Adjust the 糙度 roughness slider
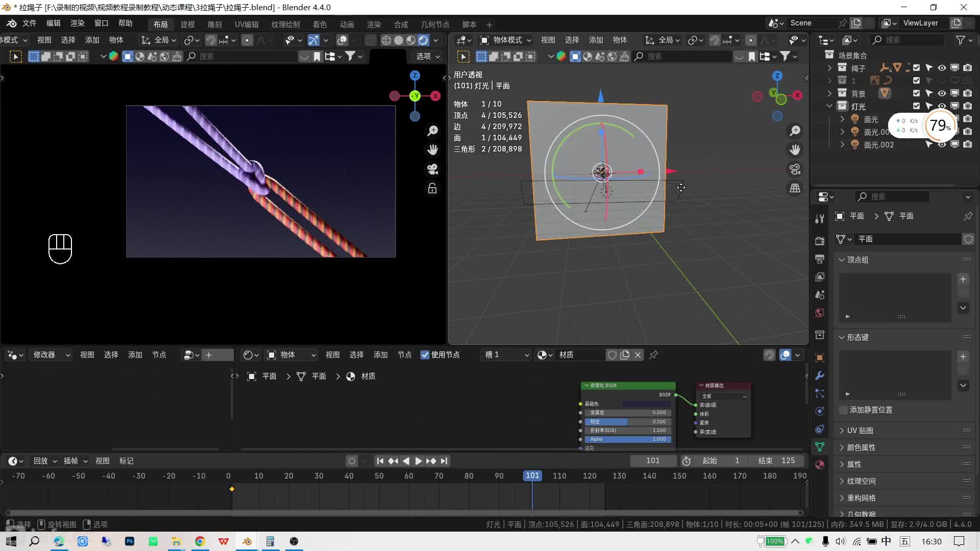The width and height of the screenshot is (980, 551). coord(628,421)
